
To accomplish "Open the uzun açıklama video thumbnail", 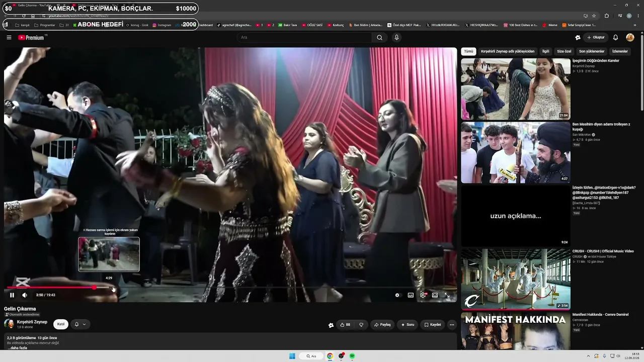I will point(516,216).
